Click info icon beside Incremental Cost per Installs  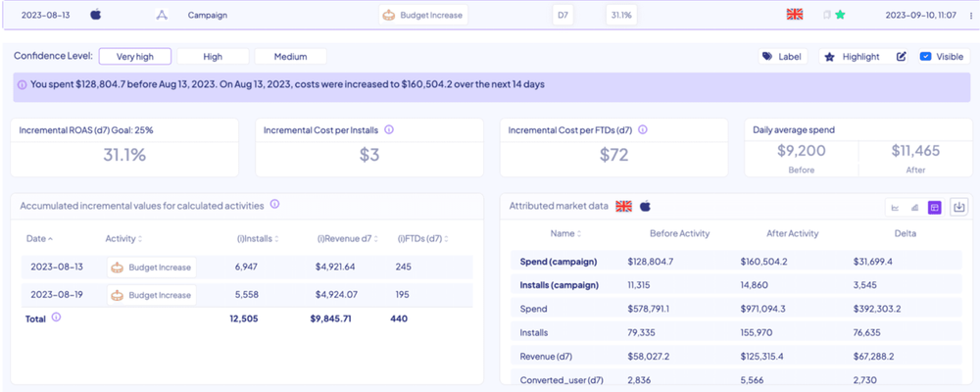pyautogui.click(x=389, y=129)
